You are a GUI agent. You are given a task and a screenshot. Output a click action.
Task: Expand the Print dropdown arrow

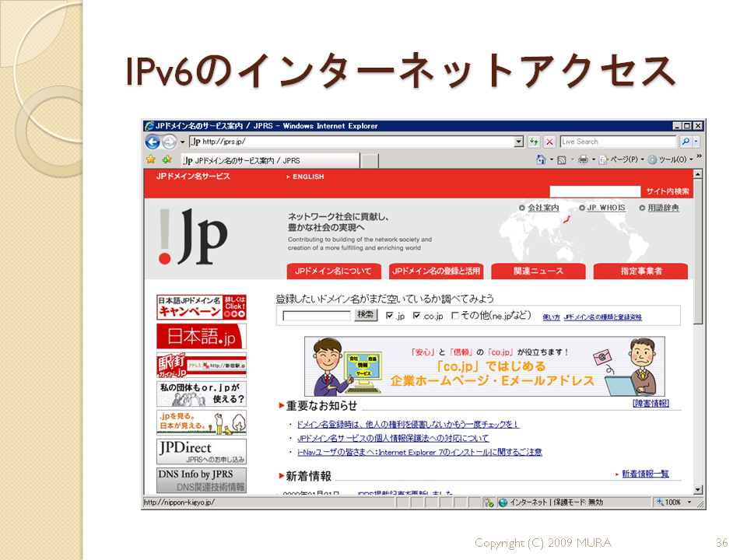[x=594, y=159]
